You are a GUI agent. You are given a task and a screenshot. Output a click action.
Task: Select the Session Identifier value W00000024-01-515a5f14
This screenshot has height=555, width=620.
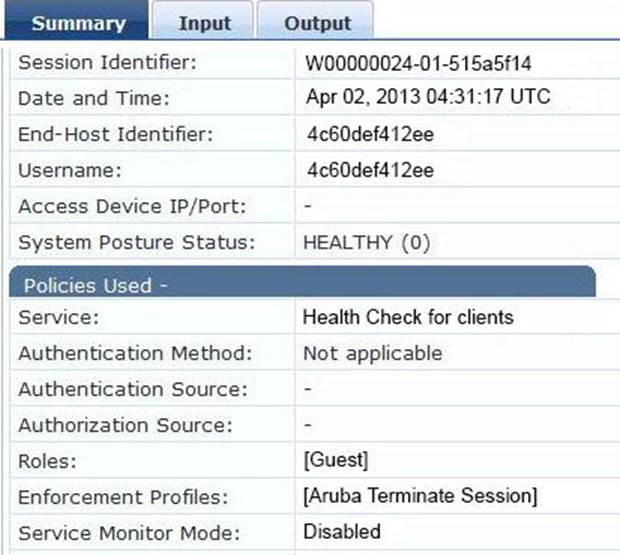(418, 64)
